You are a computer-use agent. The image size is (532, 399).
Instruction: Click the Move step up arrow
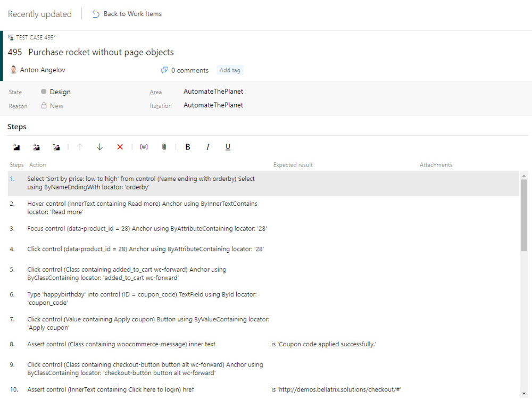(80, 147)
